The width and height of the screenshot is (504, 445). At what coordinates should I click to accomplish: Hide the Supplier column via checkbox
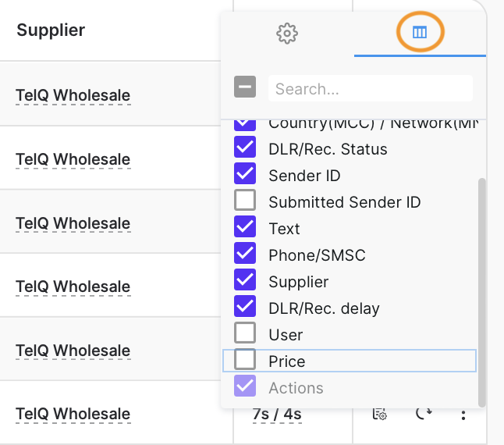245,279
